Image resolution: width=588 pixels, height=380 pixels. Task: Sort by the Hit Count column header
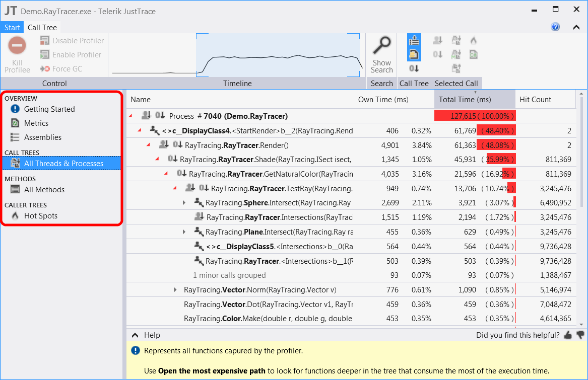(x=535, y=99)
